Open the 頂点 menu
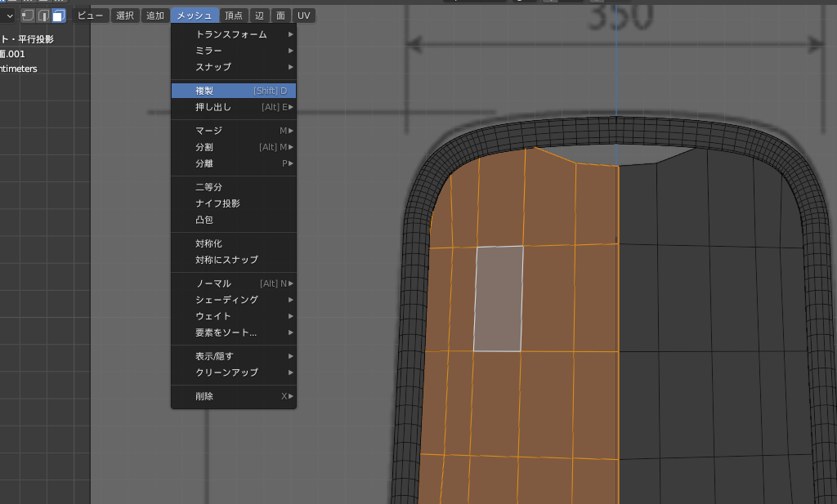The width and height of the screenshot is (837, 504). tap(233, 16)
